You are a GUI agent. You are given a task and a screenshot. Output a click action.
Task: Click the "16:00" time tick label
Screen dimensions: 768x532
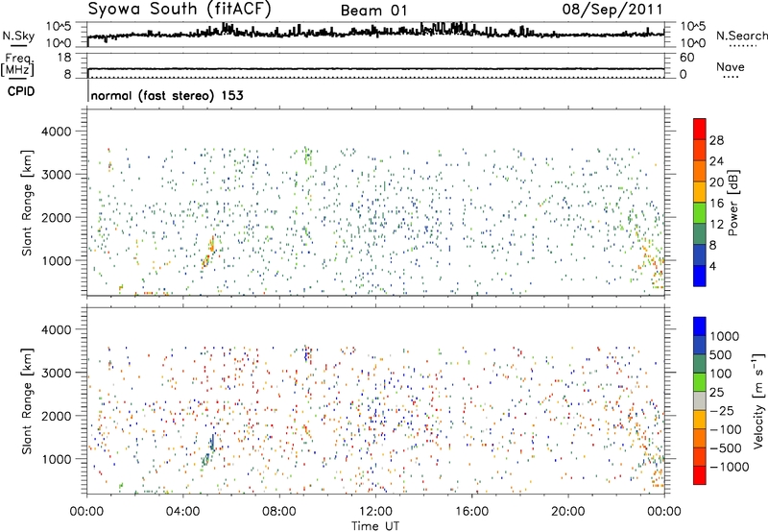click(471, 512)
